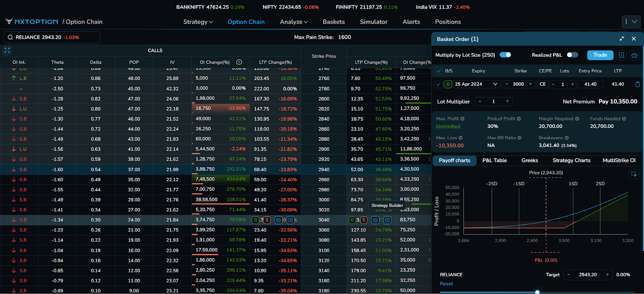Delete the 3000 CE basket leg

click(x=638, y=84)
